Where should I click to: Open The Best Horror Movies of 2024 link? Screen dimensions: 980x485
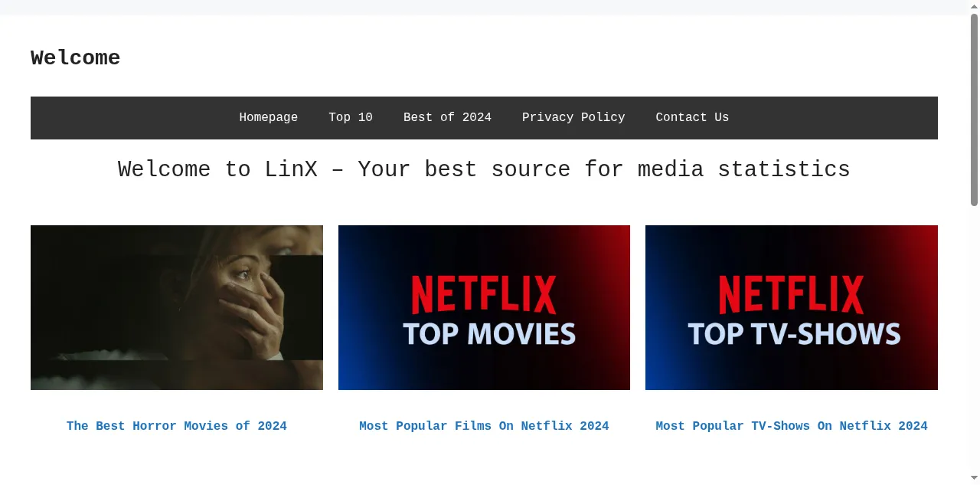[177, 426]
